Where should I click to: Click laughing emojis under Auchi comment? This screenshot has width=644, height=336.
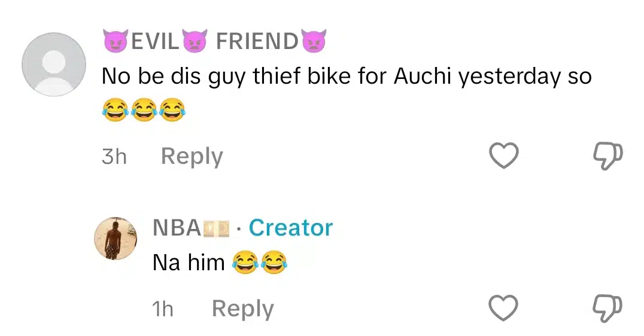click(144, 109)
